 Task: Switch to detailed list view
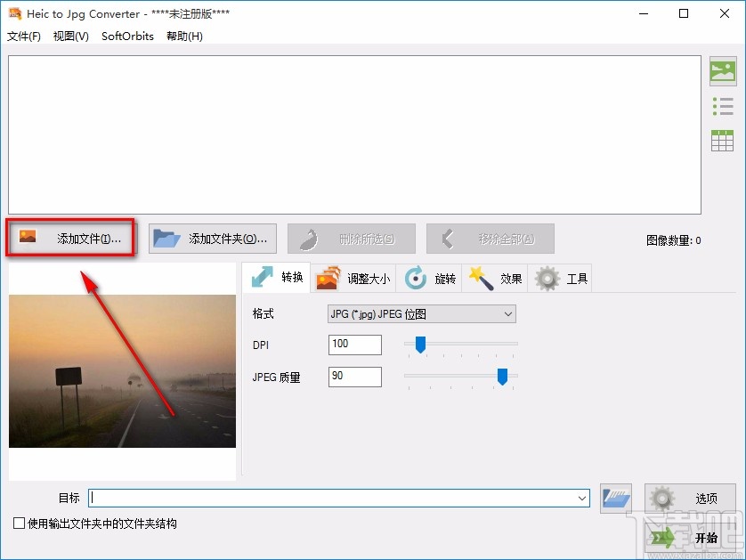[x=723, y=106]
